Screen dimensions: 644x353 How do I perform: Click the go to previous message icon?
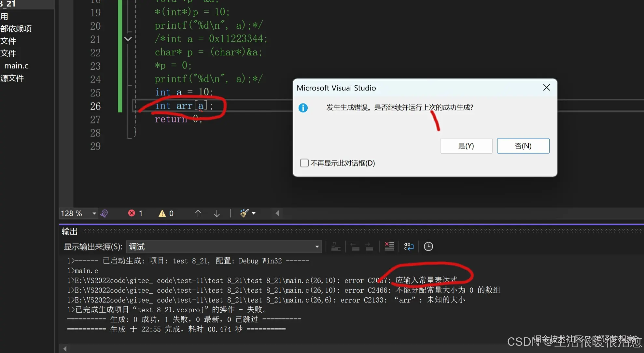pos(355,247)
